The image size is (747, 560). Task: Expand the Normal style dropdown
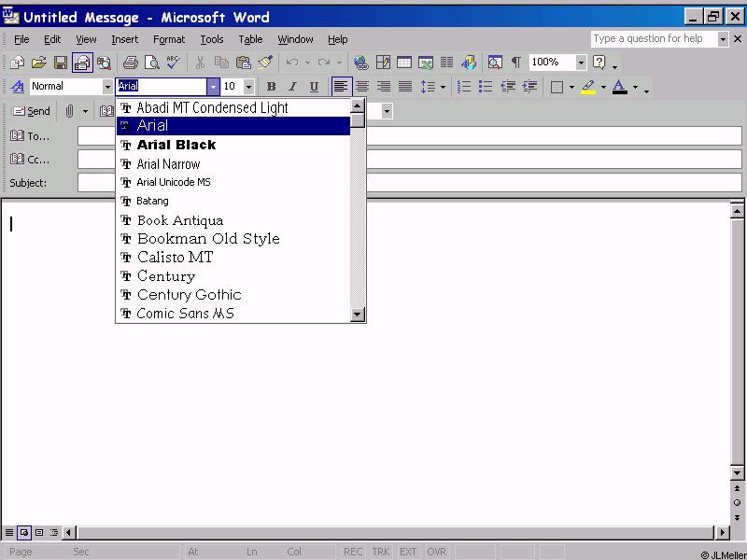coord(107,87)
